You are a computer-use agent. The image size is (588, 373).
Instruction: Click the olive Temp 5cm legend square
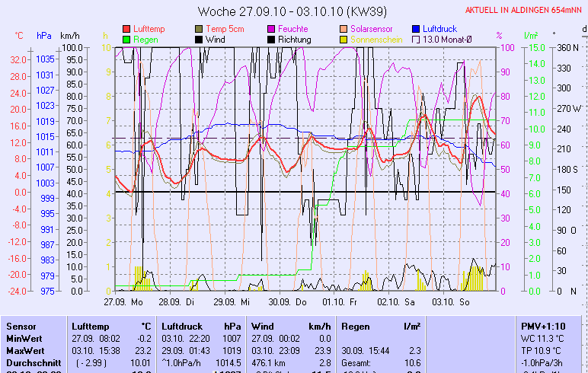click(199, 29)
